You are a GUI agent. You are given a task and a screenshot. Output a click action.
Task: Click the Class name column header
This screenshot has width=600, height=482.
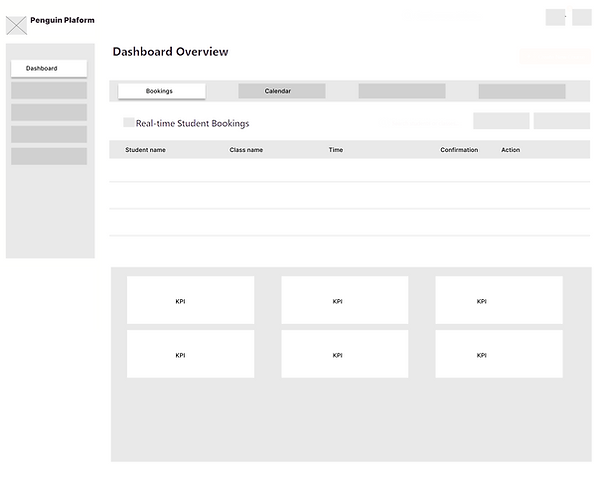pos(246,150)
